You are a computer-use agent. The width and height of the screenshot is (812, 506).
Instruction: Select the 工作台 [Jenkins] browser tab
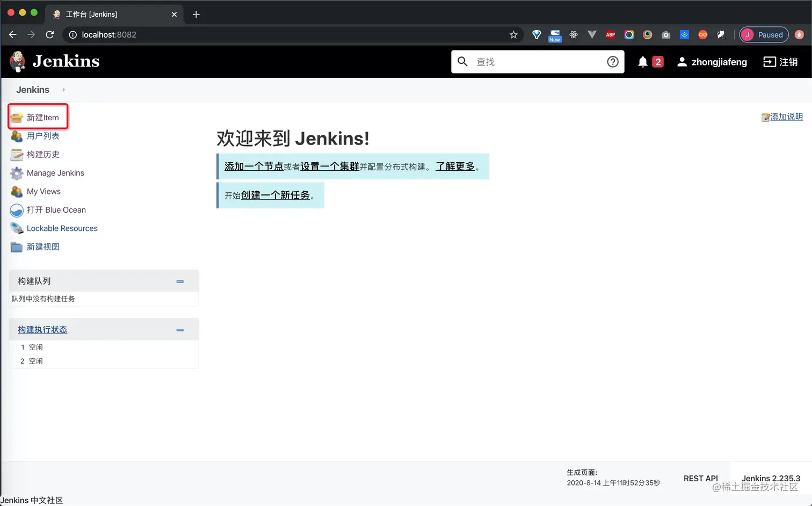point(115,15)
